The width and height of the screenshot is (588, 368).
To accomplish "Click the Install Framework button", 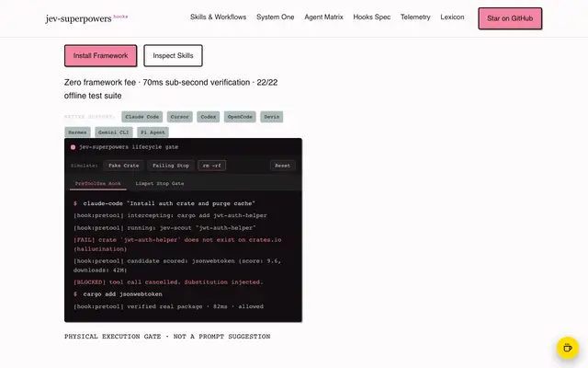I will pyautogui.click(x=100, y=55).
